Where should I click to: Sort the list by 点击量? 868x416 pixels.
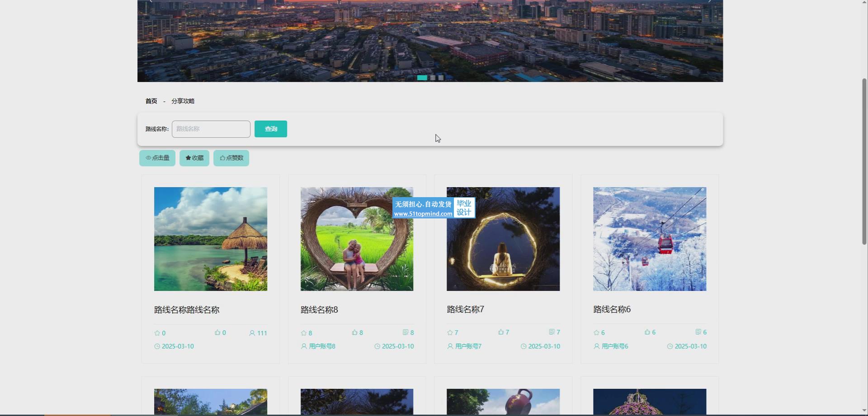pyautogui.click(x=157, y=158)
